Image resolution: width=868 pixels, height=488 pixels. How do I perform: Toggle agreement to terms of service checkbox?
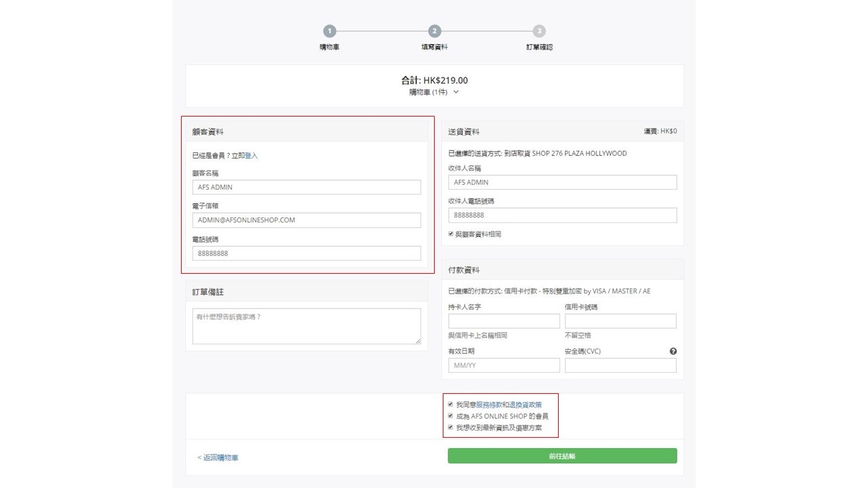click(x=450, y=405)
